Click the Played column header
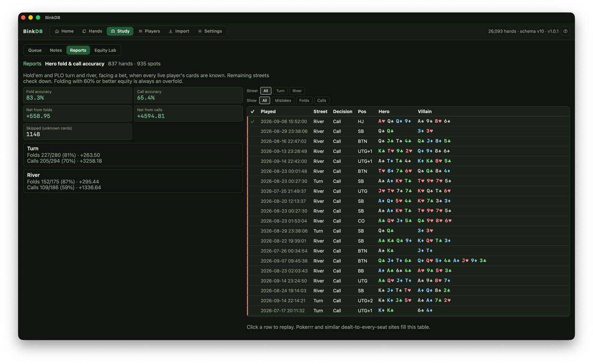Image resolution: width=593 pixels, height=364 pixels. (x=268, y=111)
